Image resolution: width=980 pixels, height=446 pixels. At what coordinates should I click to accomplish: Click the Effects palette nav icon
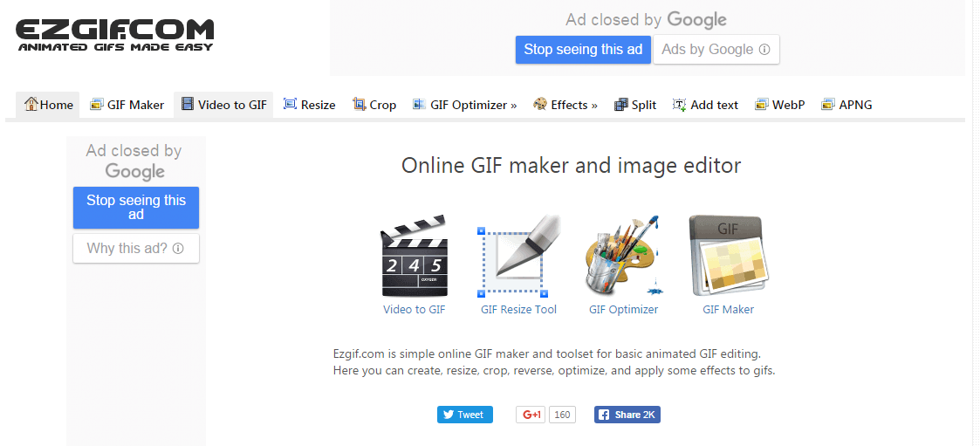pos(540,105)
